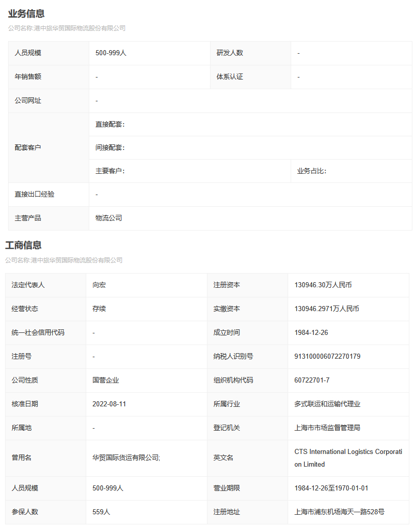Screen dimensions: 419x532
Task: Click the 年销售额 label
Action: click(x=28, y=77)
